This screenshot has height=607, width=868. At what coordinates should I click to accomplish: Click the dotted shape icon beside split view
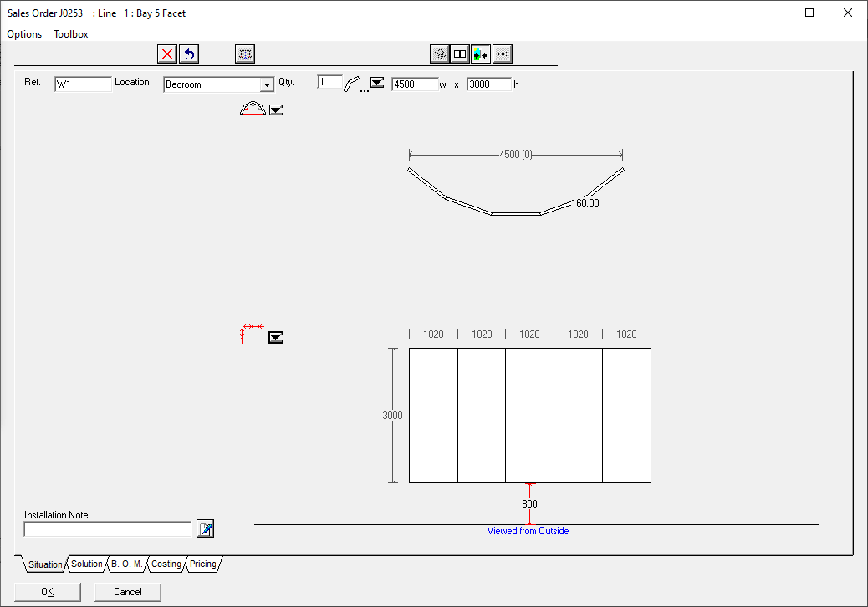[439, 54]
